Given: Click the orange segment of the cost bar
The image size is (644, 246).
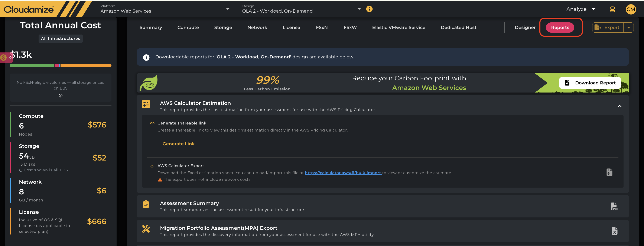Looking at the screenshot, I should (x=86, y=65).
